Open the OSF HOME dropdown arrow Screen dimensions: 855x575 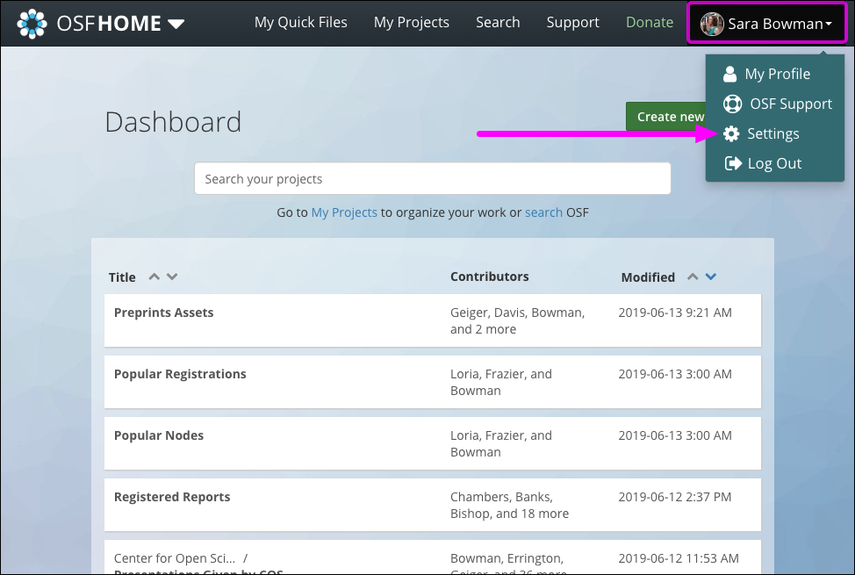(x=176, y=24)
